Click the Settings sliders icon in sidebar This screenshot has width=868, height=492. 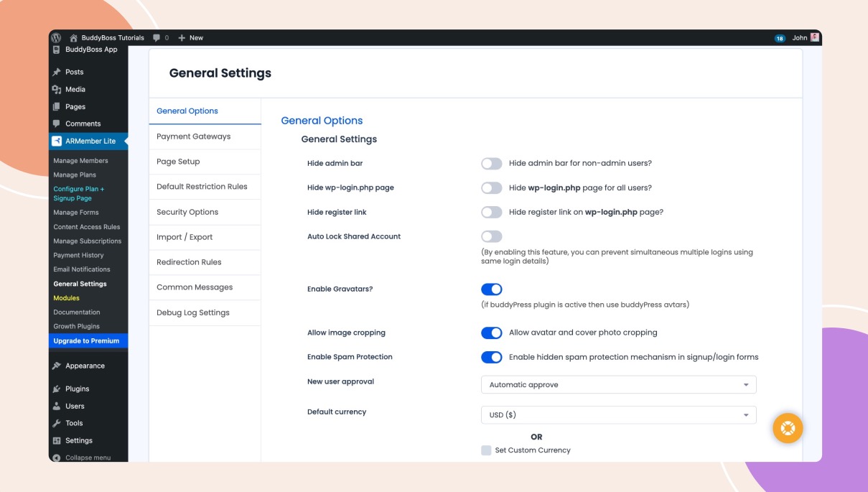tap(57, 440)
